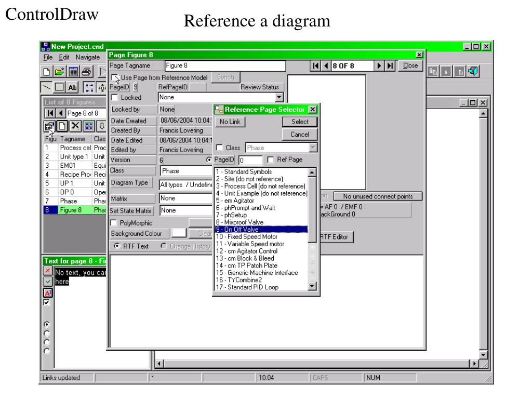
Task: Enable Use Page from Reference Model
Action: pyautogui.click(x=115, y=77)
